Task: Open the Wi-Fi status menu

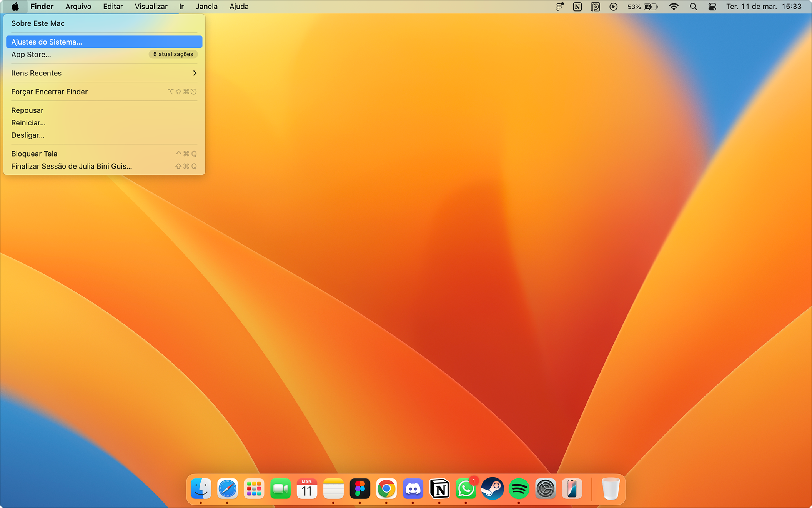Action: pos(674,7)
